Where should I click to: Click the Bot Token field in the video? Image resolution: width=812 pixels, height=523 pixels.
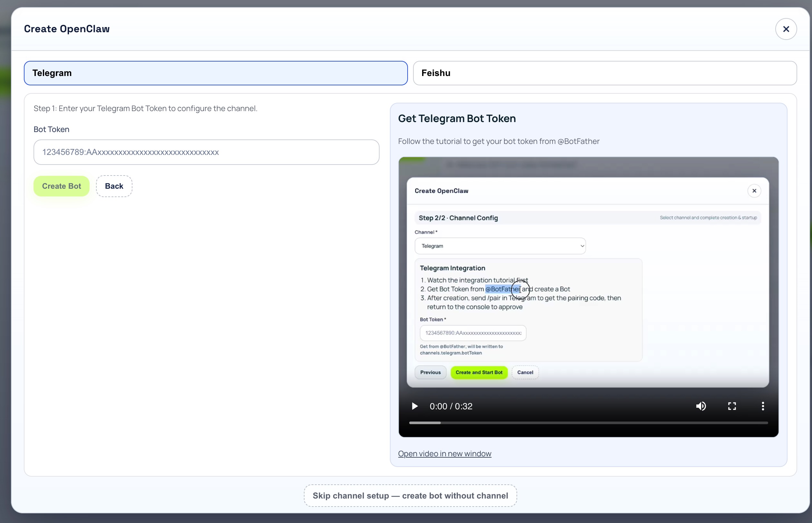pyautogui.click(x=473, y=333)
